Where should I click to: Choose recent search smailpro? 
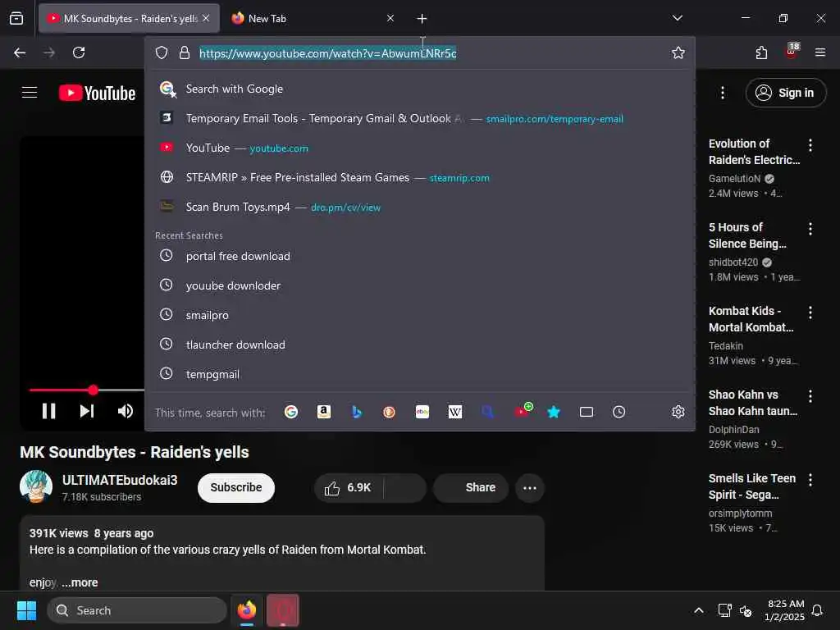click(x=419, y=315)
